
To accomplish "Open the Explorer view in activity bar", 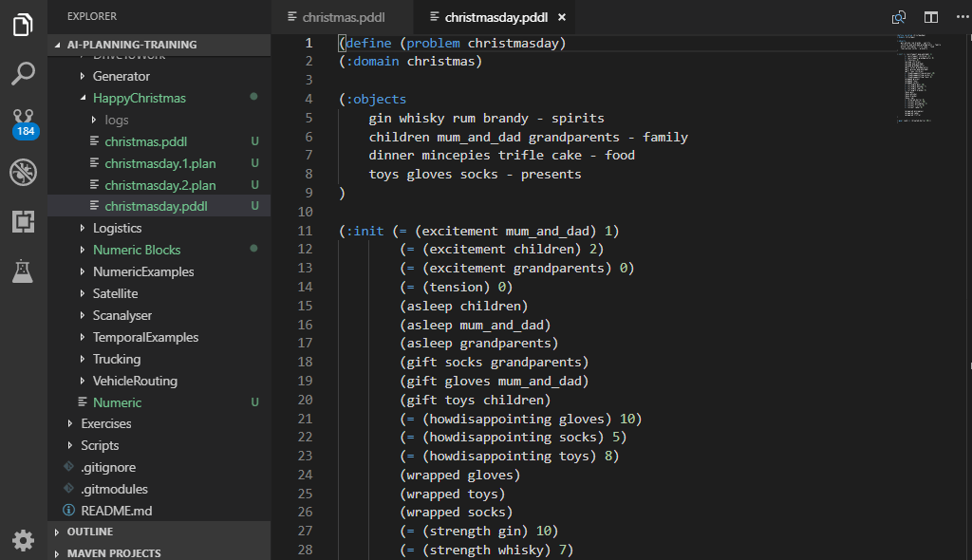I will (x=23, y=25).
